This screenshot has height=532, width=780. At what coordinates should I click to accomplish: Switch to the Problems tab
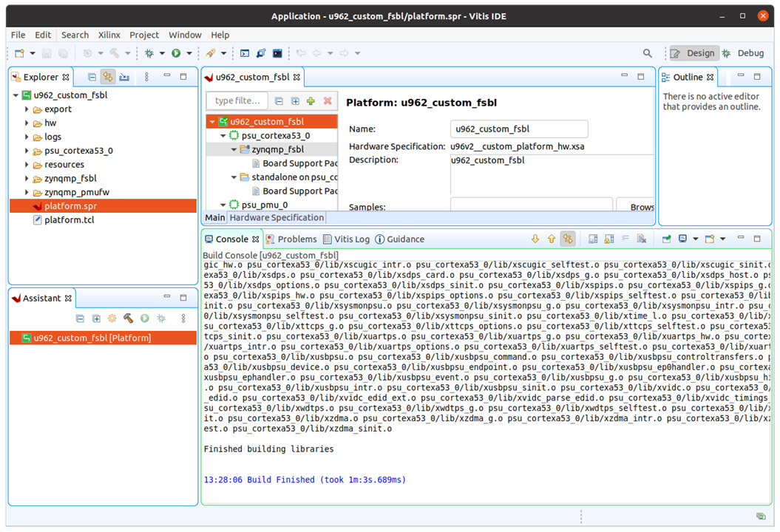click(x=291, y=239)
